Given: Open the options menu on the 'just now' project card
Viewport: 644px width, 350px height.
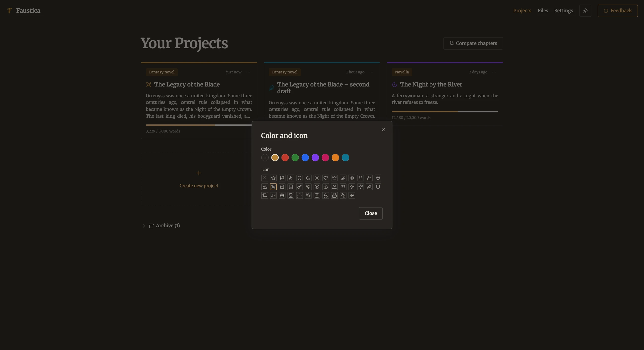Looking at the screenshot, I should (x=248, y=72).
